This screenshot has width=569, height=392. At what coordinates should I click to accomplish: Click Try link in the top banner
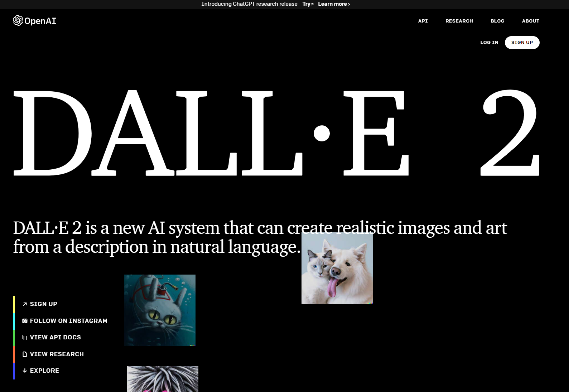click(x=308, y=4)
